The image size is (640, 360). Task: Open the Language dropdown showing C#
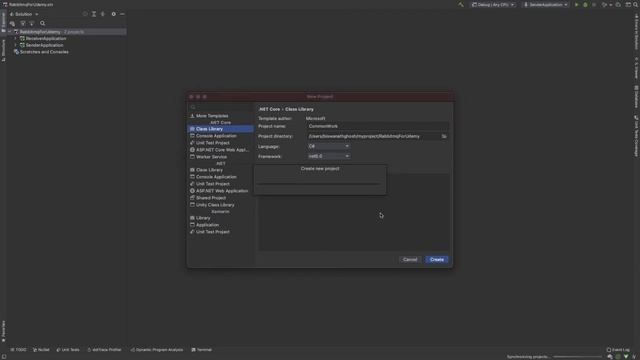329,146
